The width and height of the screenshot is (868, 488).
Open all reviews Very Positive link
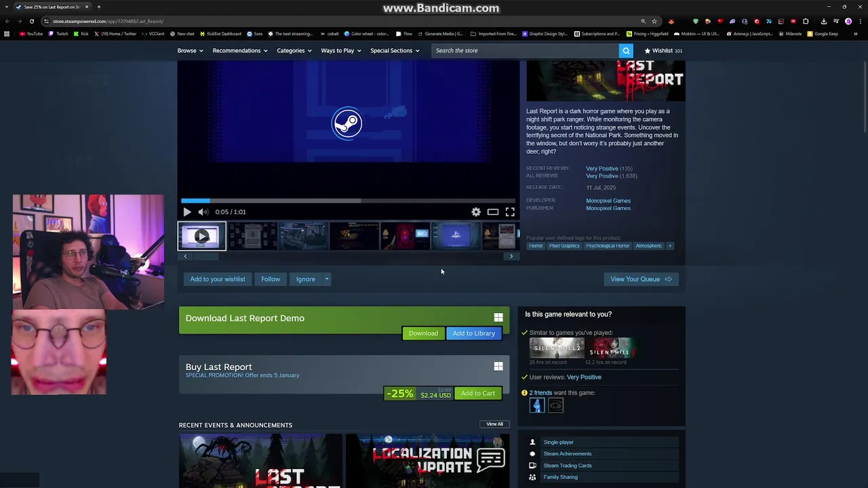[602, 176]
